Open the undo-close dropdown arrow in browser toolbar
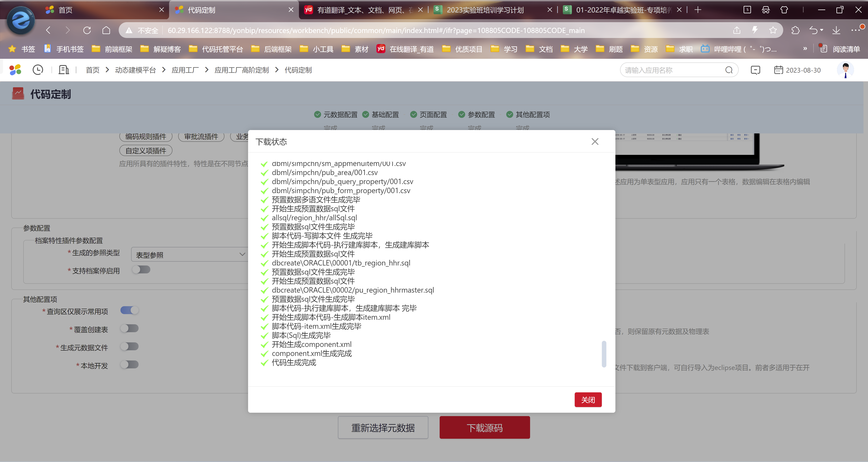Image resolution: width=868 pixels, height=462 pixels. click(821, 30)
